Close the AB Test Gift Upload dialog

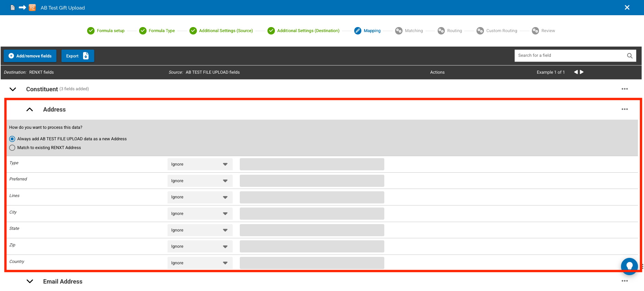[627, 7]
